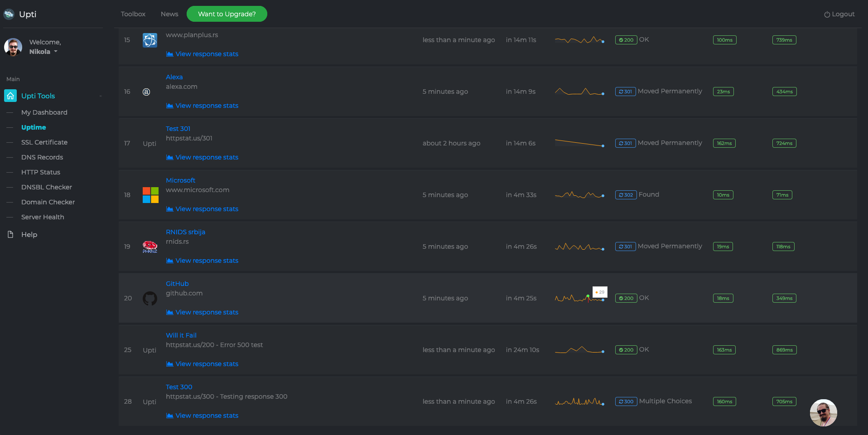This screenshot has height=435, width=868.
Task: Click the Logout link
Action: tap(839, 14)
